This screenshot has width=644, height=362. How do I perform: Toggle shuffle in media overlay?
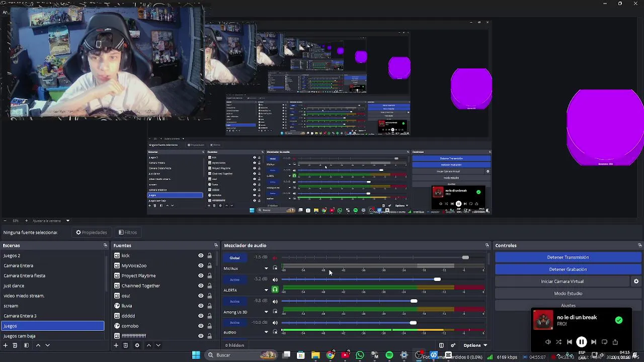[558, 342]
